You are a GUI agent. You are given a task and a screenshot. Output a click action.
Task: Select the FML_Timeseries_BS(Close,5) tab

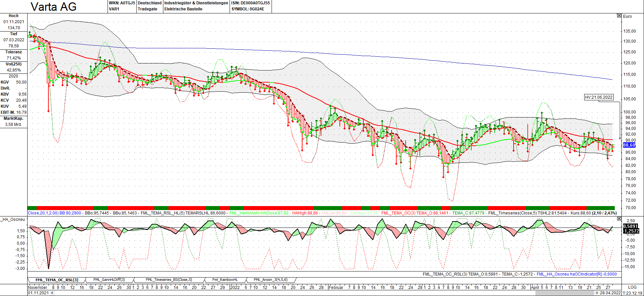point(169,280)
